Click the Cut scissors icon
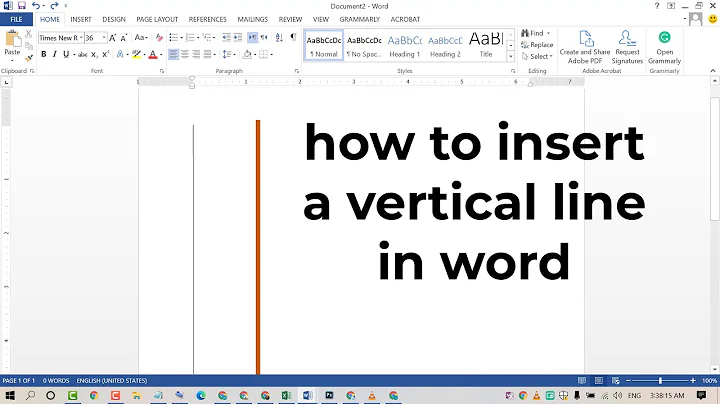 click(x=28, y=34)
